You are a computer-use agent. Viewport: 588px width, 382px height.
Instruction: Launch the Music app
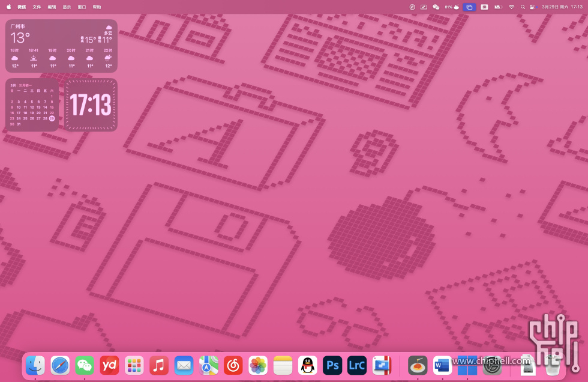point(159,365)
